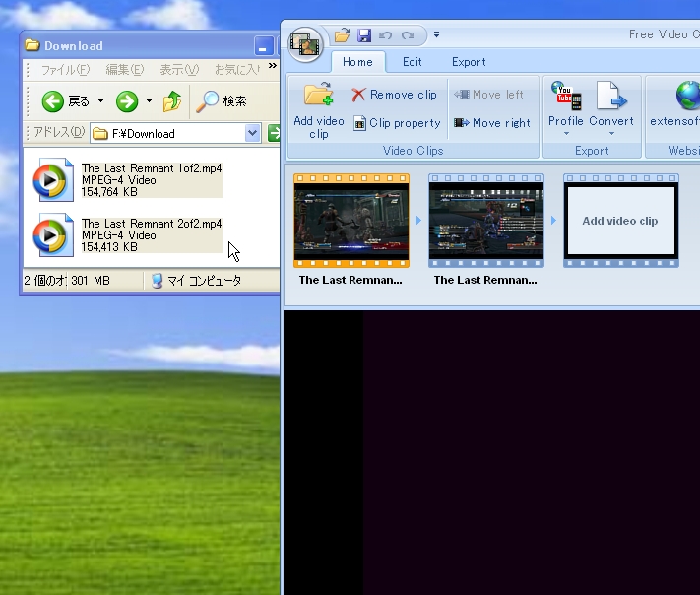This screenshot has height=595, width=700.
Task: Click Remove clip with red X icon
Action: pyautogui.click(x=394, y=95)
